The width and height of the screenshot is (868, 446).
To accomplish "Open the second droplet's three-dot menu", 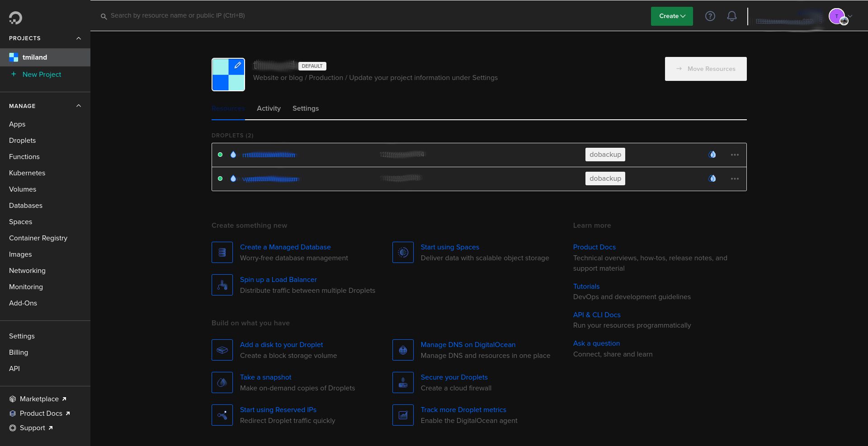I will [x=735, y=178].
